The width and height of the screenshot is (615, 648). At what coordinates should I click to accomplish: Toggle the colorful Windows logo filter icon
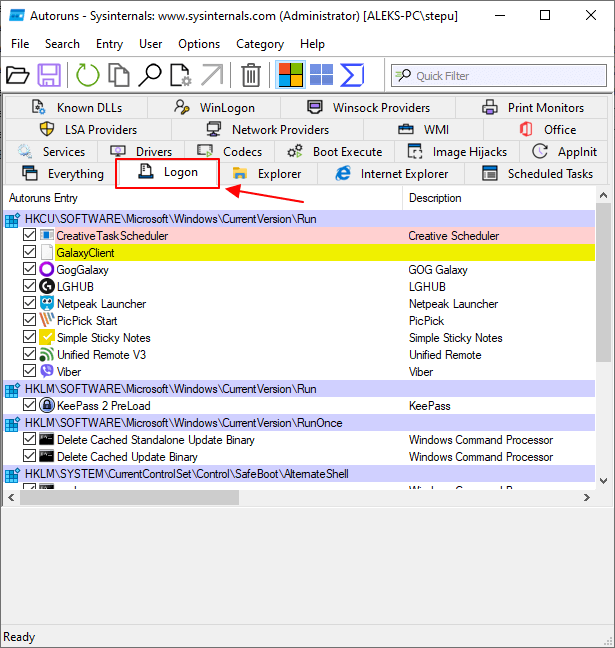(291, 75)
